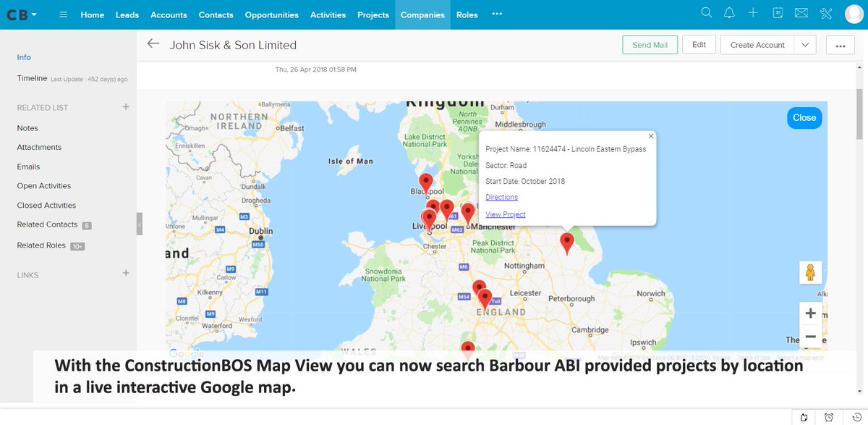The image size is (868, 425).
Task: Go to the Home tab
Action: pyautogui.click(x=93, y=14)
